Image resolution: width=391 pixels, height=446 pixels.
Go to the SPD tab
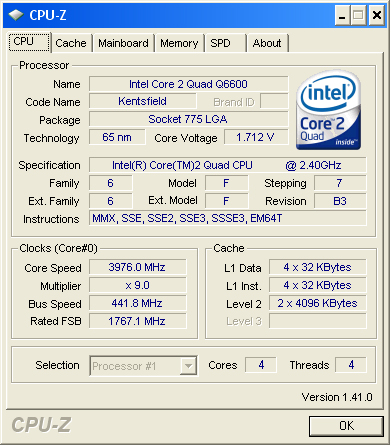(226, 43)
